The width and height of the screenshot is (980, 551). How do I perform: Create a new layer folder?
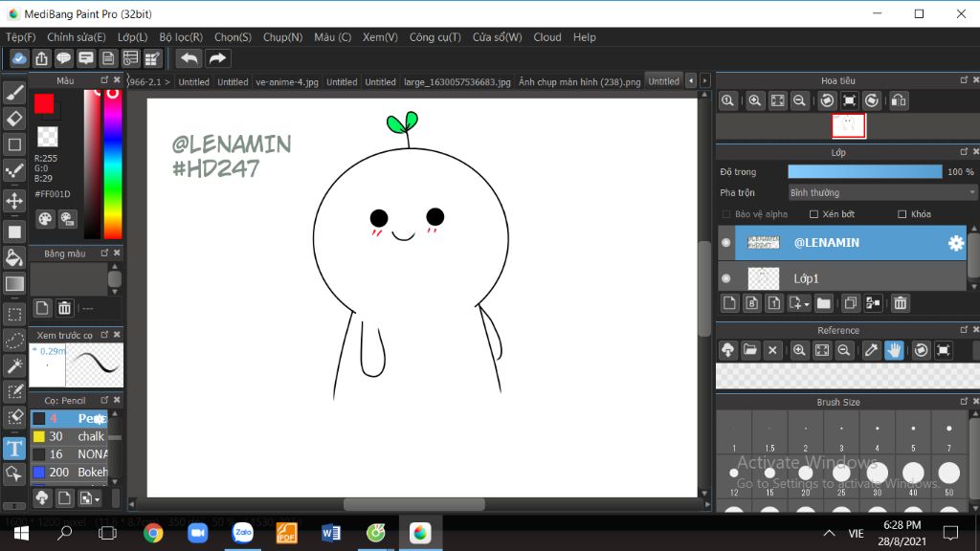[x=824, y=303]
